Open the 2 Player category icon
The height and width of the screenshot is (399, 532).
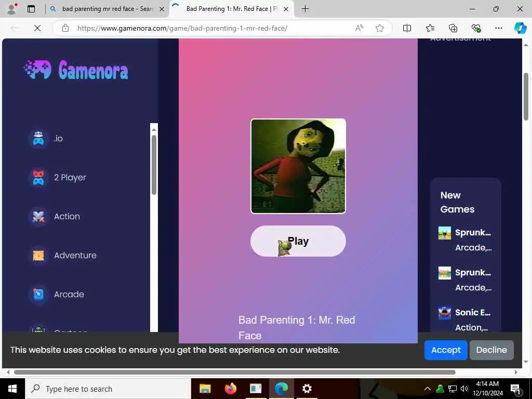pos(38,178)
